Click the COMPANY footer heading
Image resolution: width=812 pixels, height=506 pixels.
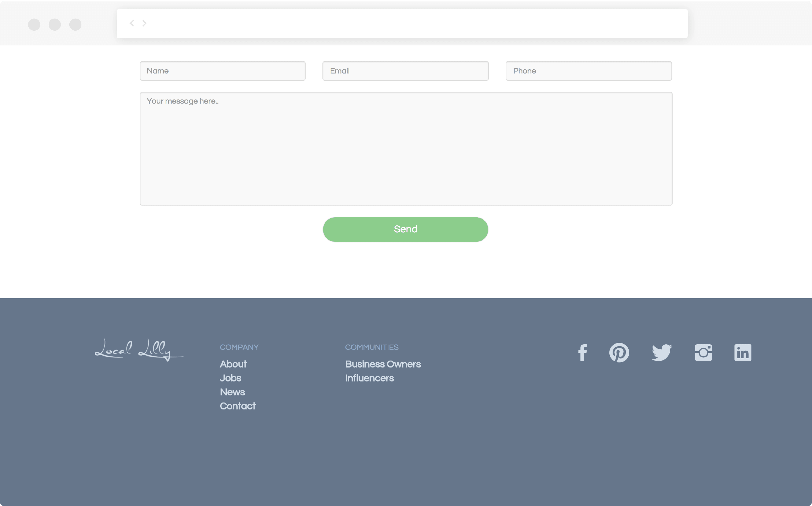pyautogui.click(x=239, y=347)
